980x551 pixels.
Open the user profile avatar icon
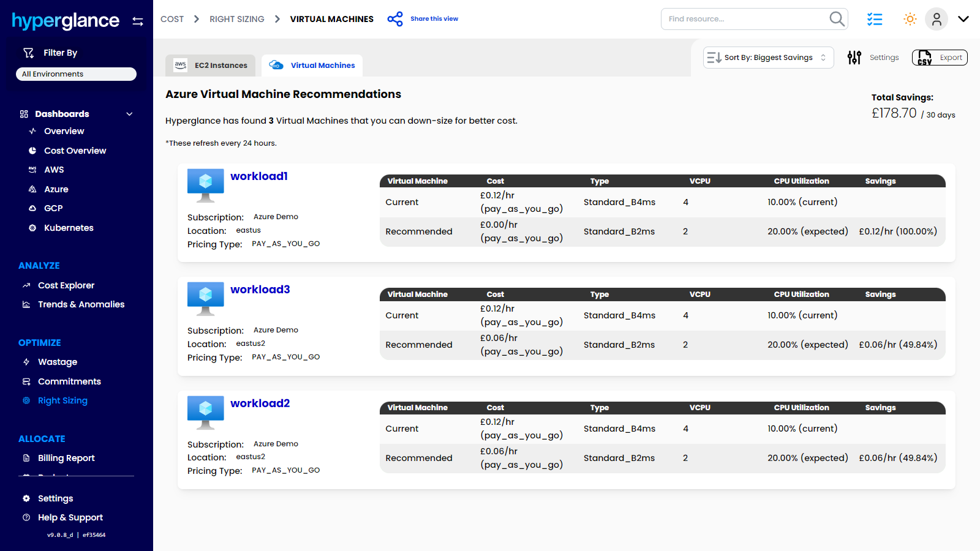coord(936,19)
